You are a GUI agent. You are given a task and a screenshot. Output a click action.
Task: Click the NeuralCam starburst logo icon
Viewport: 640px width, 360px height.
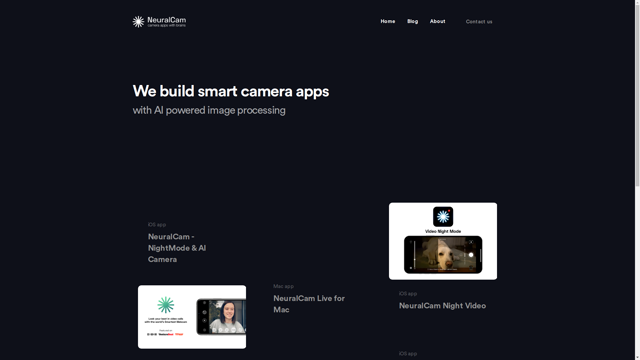[138, 22]
